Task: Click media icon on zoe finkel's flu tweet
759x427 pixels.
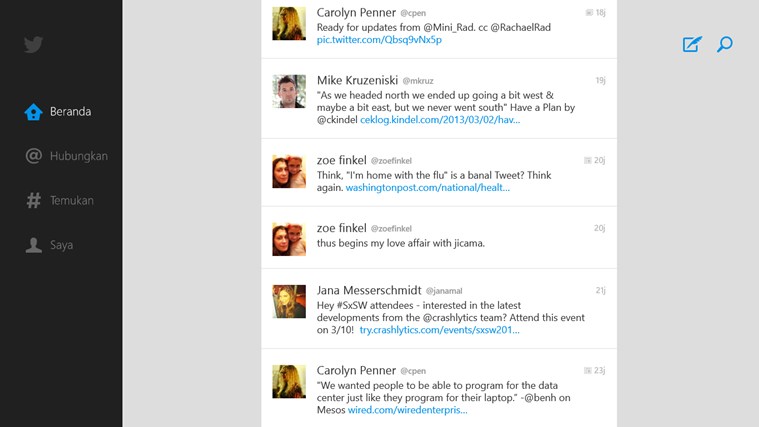Action: coord(588,160)
